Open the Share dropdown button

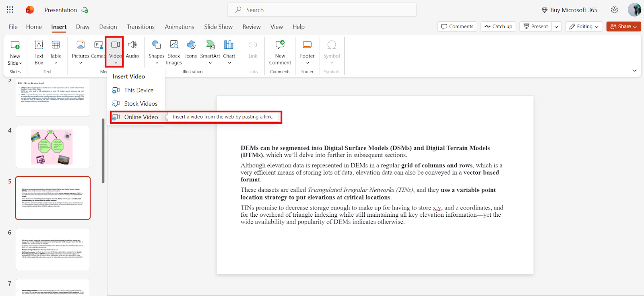624,27
